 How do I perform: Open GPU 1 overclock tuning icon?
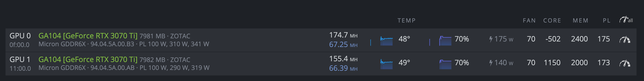tap(625, 63)
